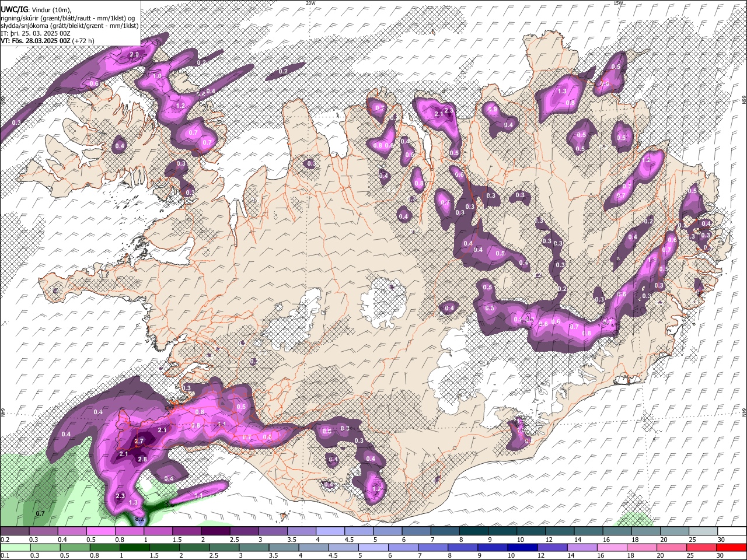Select the black '0.7' label in green rain area
The image size is (747, 560).
pos(40,513)
